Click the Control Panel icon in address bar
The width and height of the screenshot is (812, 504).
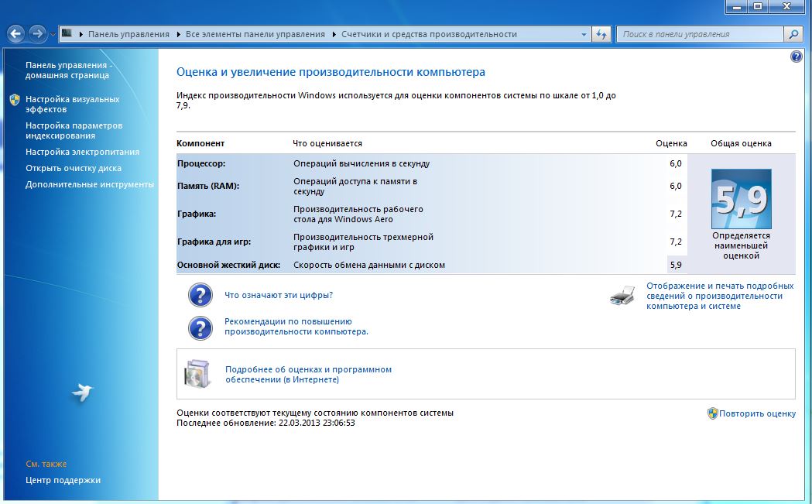click(x=67, y=33)
